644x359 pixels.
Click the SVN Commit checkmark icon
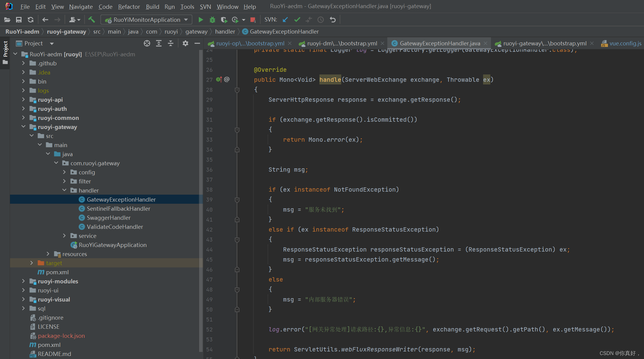(297, 20)
